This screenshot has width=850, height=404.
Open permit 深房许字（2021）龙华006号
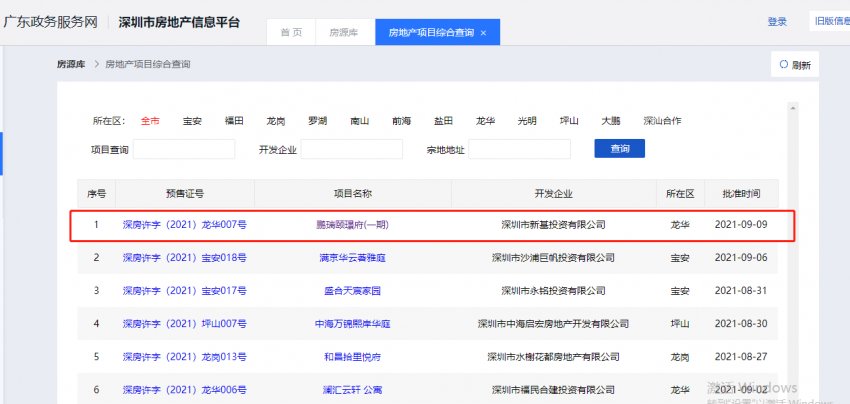pos(185,390)
